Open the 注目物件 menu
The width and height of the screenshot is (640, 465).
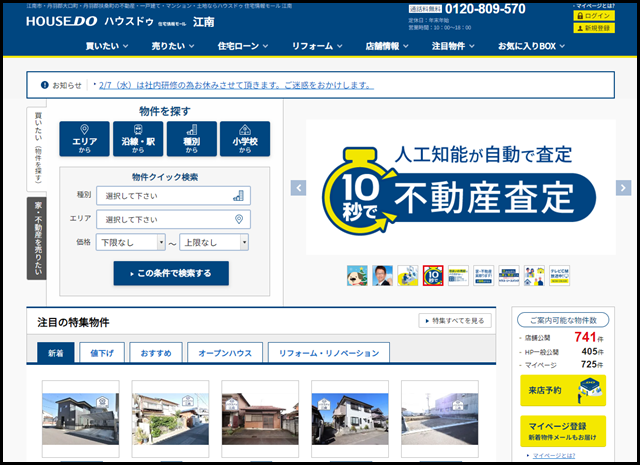point(453,46)
